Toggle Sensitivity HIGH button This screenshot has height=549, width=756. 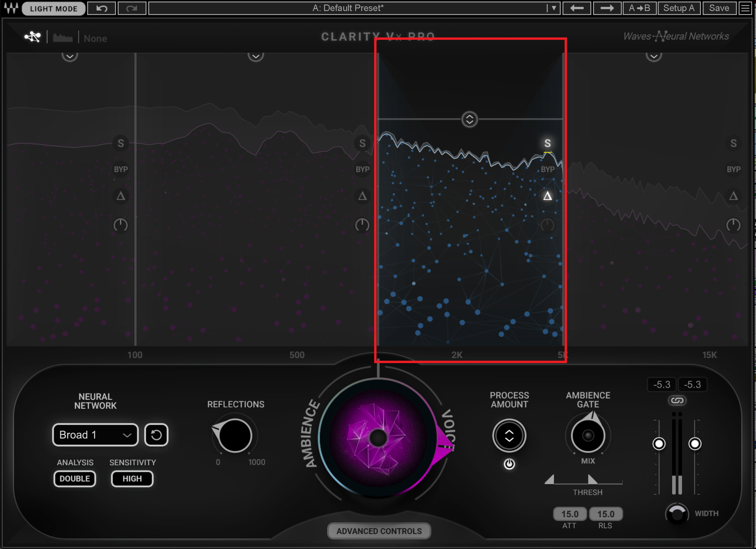[132, 479]
